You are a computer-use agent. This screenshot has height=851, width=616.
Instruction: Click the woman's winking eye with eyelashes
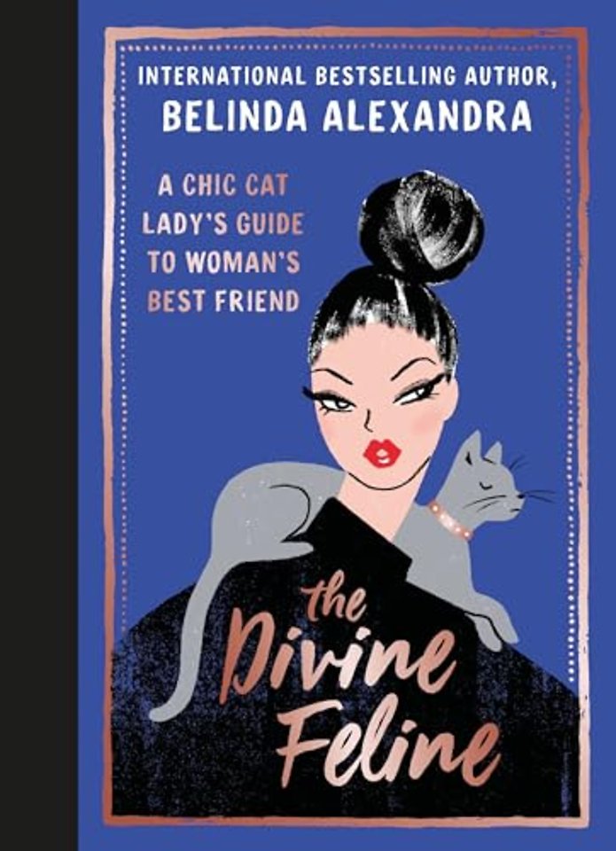(x=421, y=389)
